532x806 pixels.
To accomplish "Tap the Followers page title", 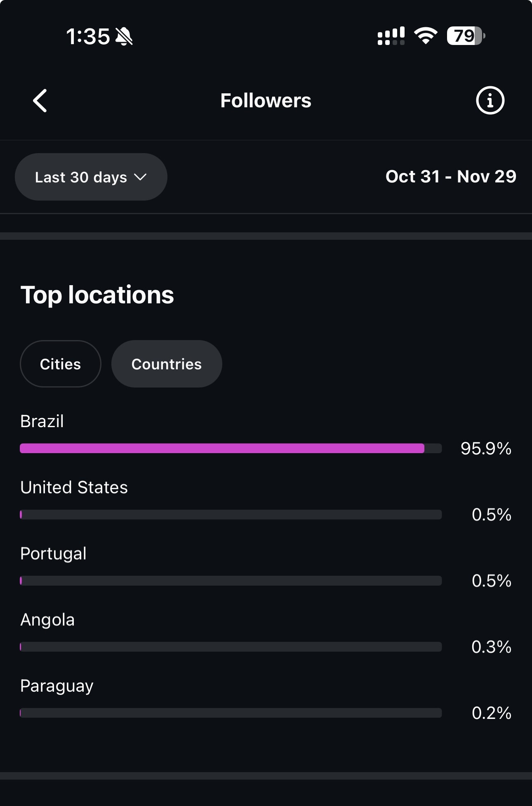I will click(x=266, y=101).
